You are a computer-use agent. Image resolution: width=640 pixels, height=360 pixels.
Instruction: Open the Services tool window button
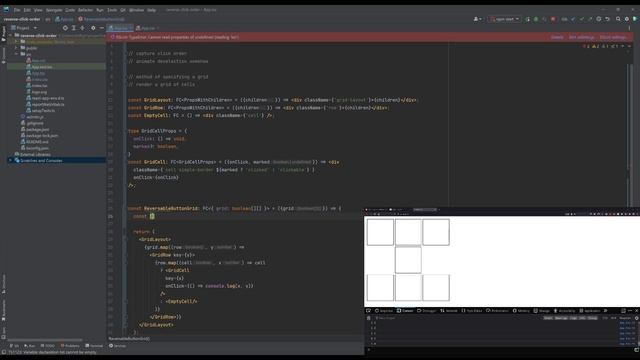coord(118,346)
